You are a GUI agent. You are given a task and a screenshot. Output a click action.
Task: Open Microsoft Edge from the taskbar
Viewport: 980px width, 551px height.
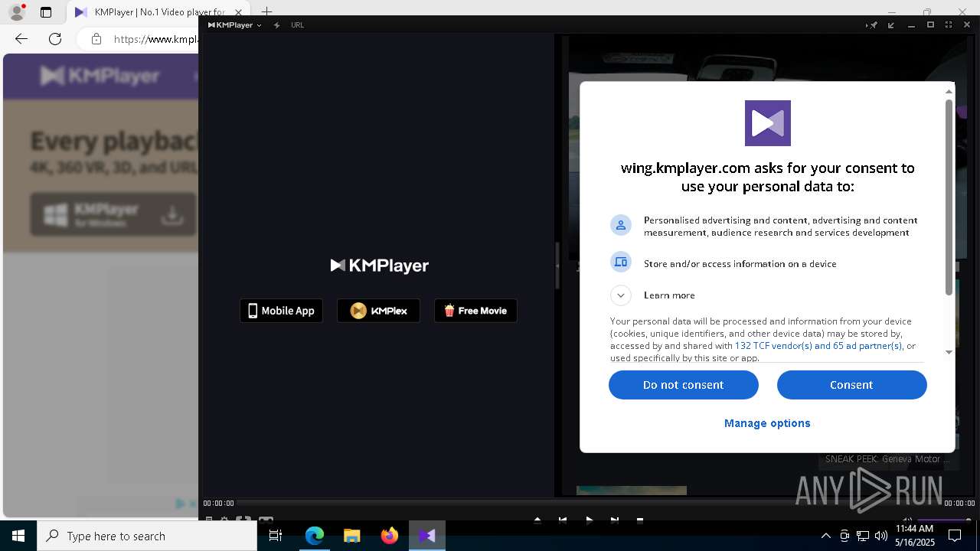click(315, 536)
